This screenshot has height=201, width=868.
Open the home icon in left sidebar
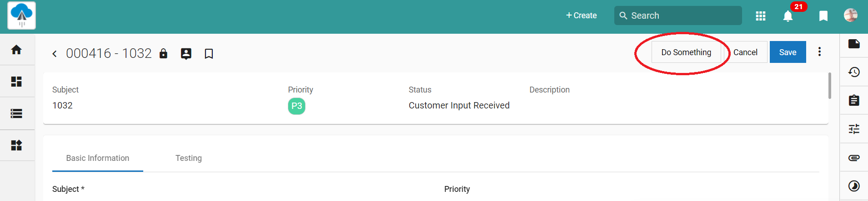[16, 49]
